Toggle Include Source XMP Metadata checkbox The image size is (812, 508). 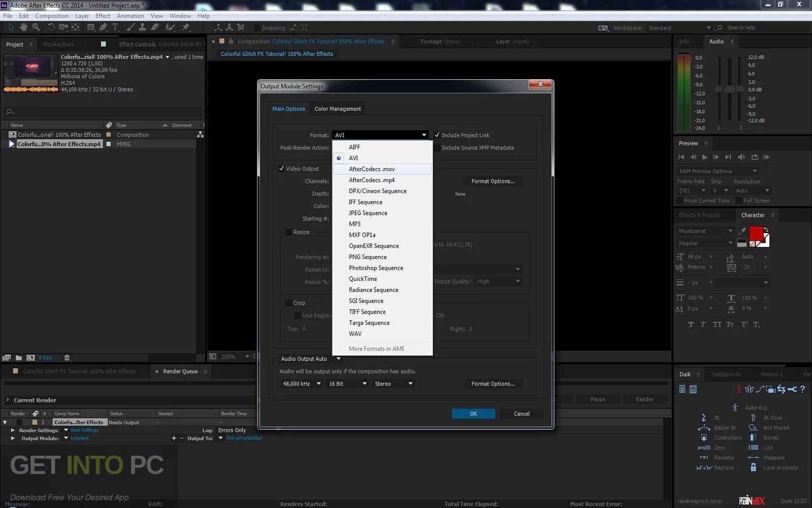[x=437, y=148]
